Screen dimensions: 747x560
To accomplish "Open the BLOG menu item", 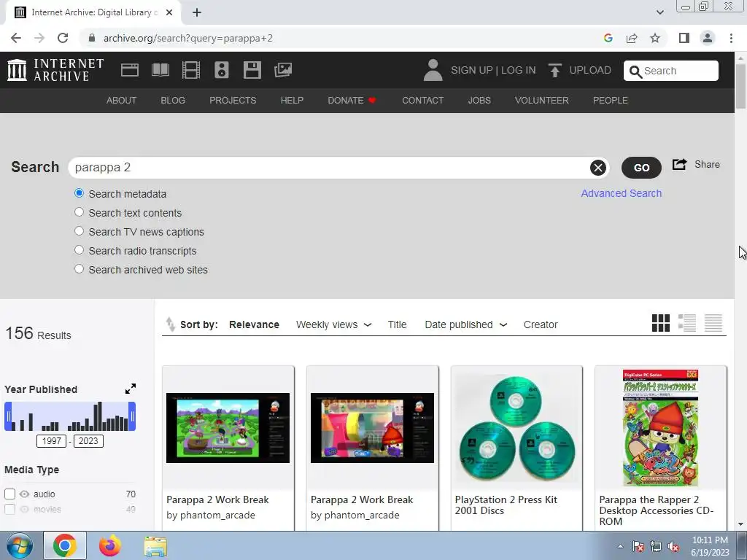I will 173,101.
